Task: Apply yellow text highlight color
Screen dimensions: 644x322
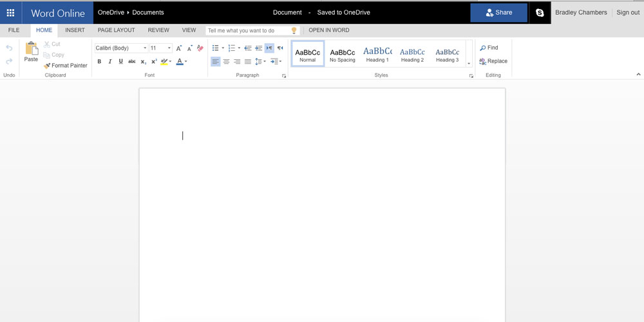Action: point(164,61)
